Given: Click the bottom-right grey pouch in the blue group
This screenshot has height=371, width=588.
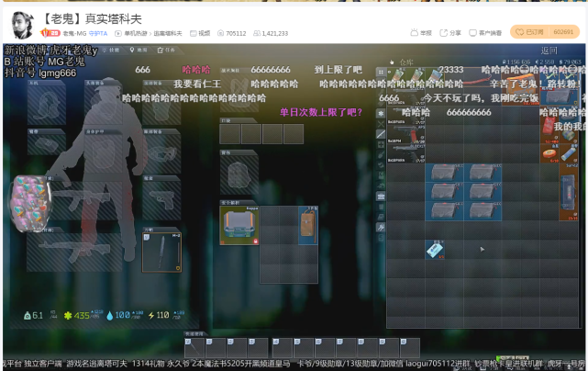Looking at the screenshot, I should click(483, 211).
